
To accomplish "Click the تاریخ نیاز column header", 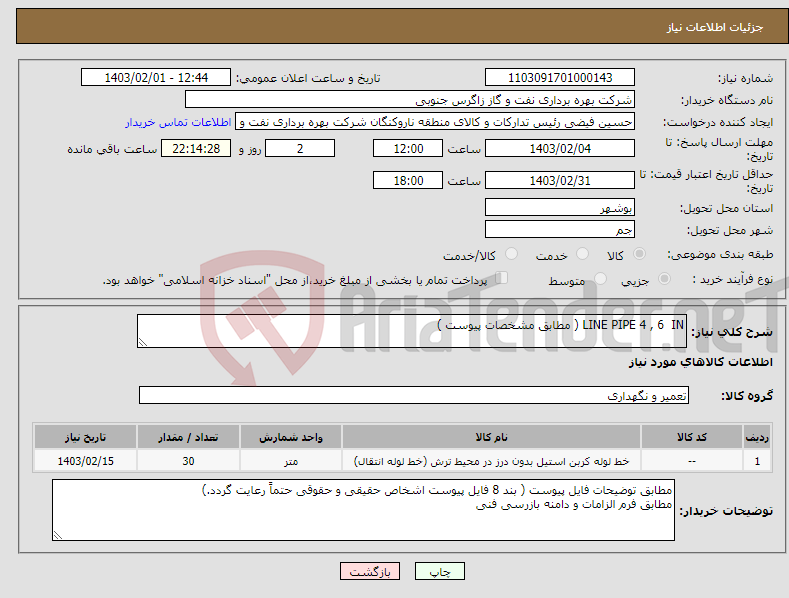I will (86, 437).
